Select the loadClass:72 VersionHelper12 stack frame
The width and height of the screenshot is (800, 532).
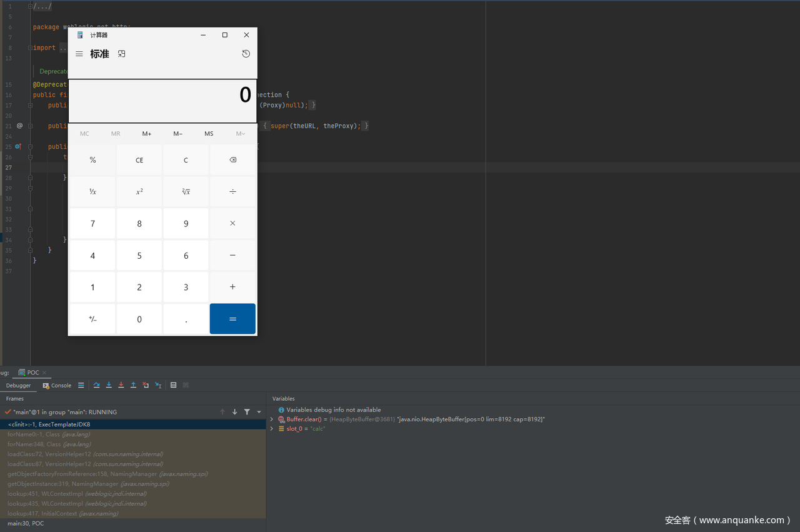[85, 454]
